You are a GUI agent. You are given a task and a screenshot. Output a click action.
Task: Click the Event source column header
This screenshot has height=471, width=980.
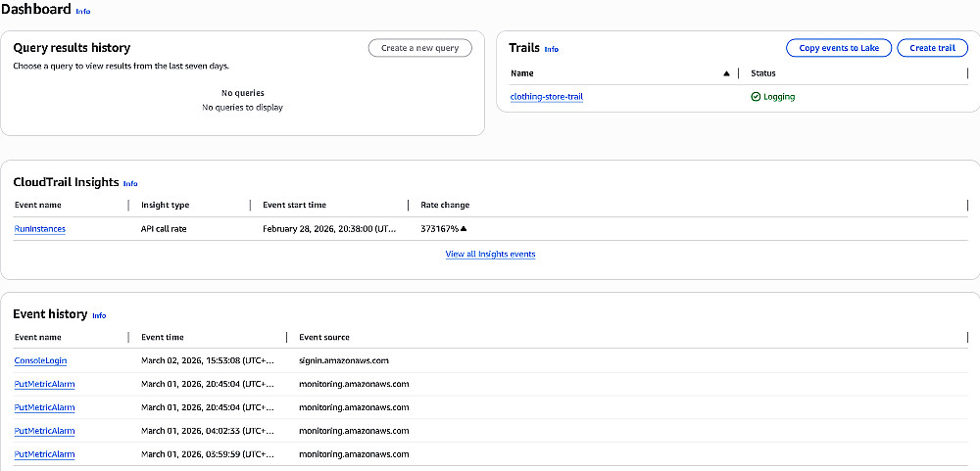click(324, 337)
